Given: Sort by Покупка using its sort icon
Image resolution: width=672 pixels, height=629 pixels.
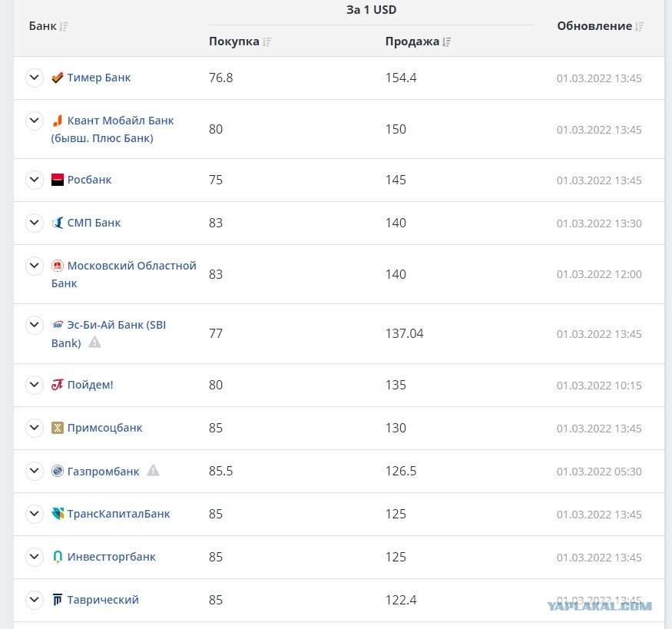Looking at the screenshot, I should pyautogui.click(x=267, y=42).
